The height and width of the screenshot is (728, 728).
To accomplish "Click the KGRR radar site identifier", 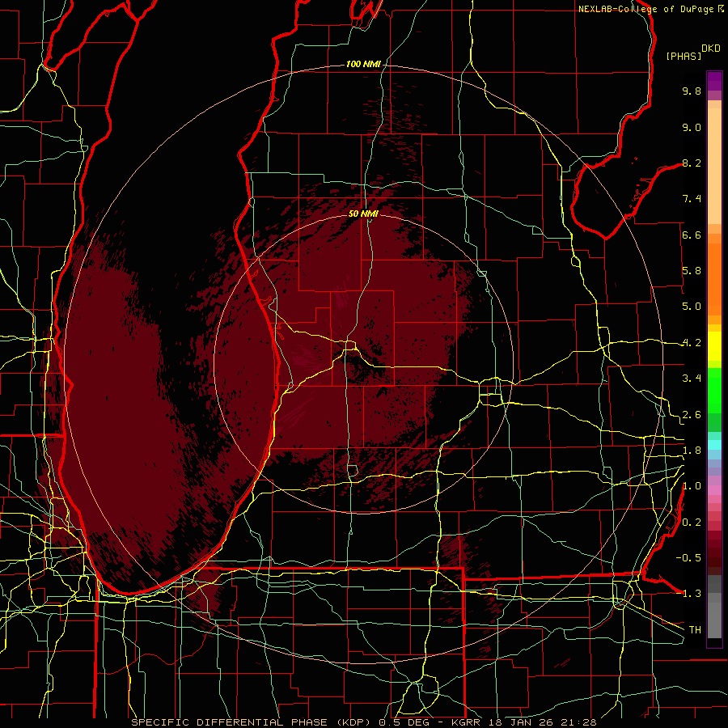I will tap(467, 722).
